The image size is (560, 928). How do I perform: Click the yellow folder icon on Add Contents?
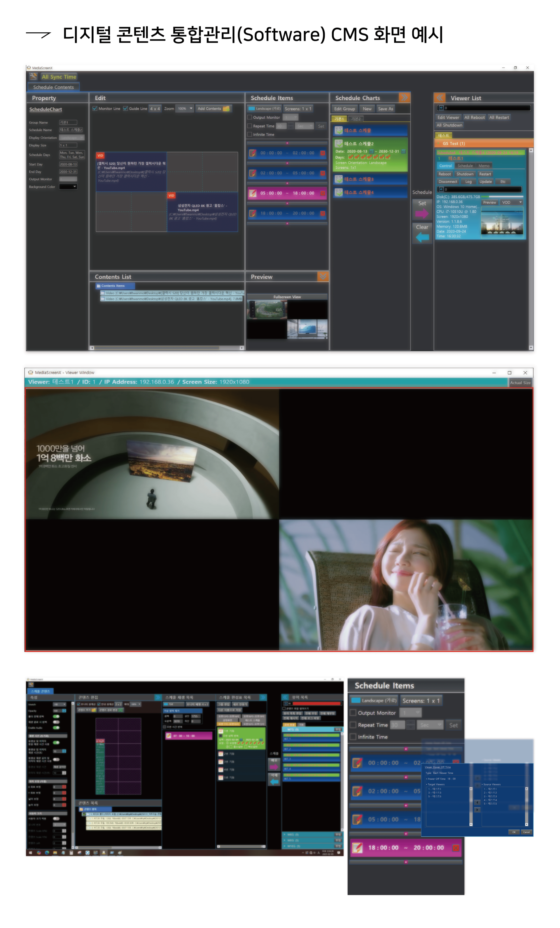coord(226,109)
